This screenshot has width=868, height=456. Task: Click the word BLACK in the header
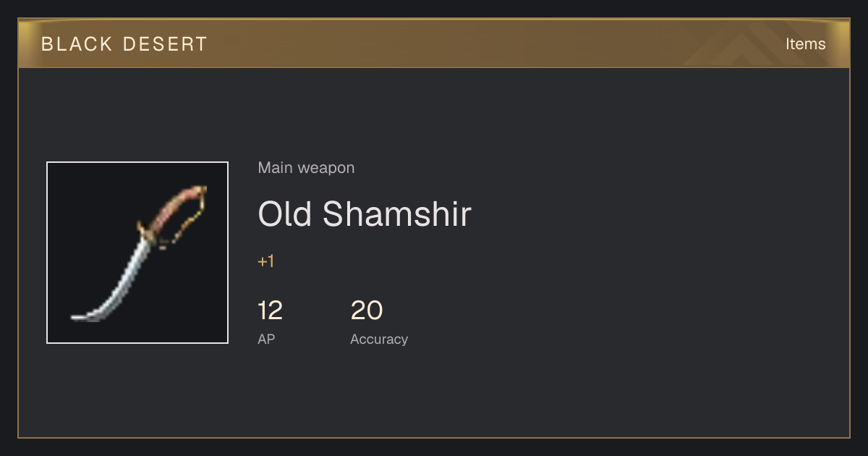77,44
